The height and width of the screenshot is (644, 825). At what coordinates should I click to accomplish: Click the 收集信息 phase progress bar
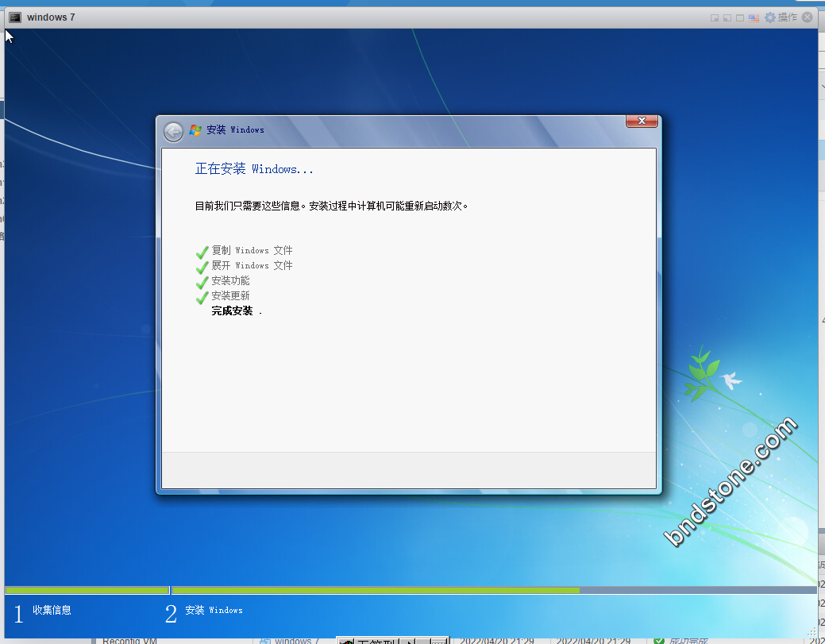click(x=87, y=590)
